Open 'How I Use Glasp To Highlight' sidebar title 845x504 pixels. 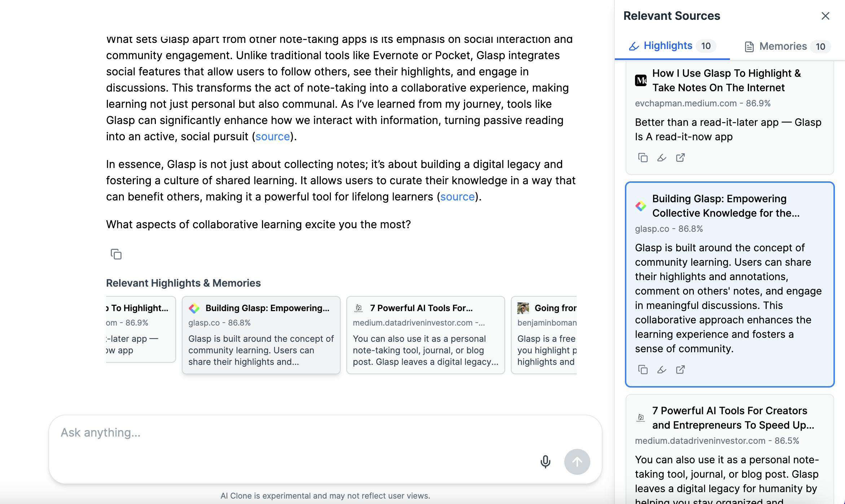coord(726,80)
